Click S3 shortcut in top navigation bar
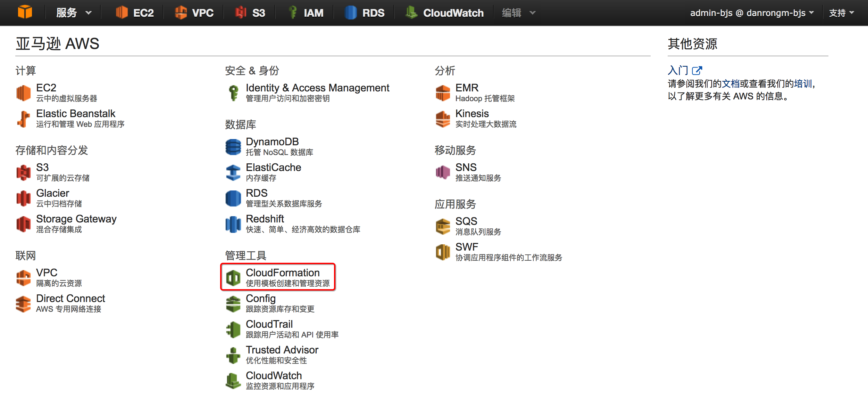The width and height of the screenshot is (868, 399). (250, 13)
